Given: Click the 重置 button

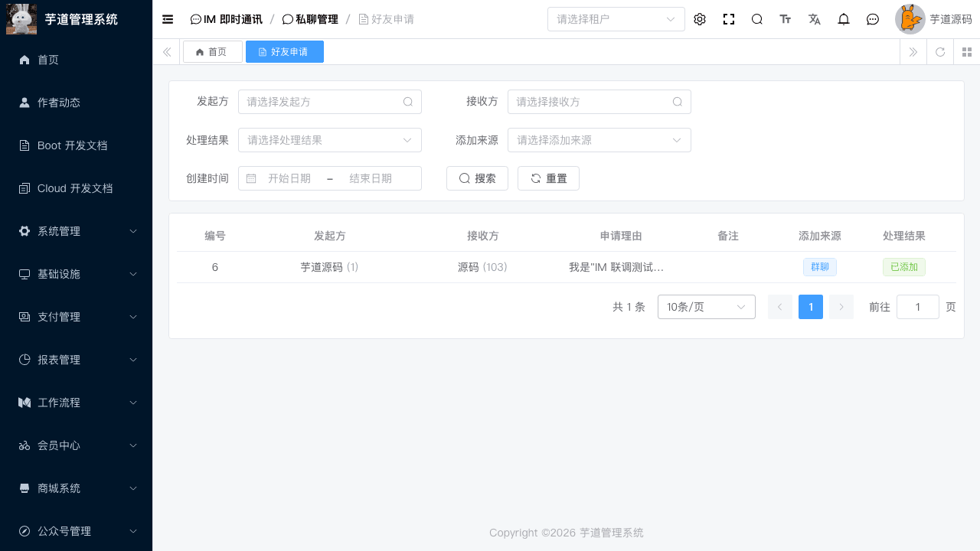Looking at the screenshot, I should (548, 178).
